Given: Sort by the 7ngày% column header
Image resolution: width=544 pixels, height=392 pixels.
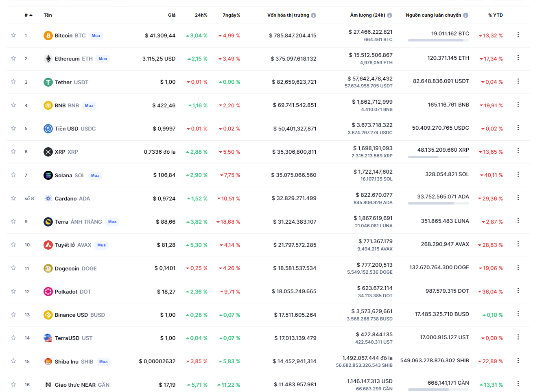Looking at the screenshot, I should pos(232,15).
